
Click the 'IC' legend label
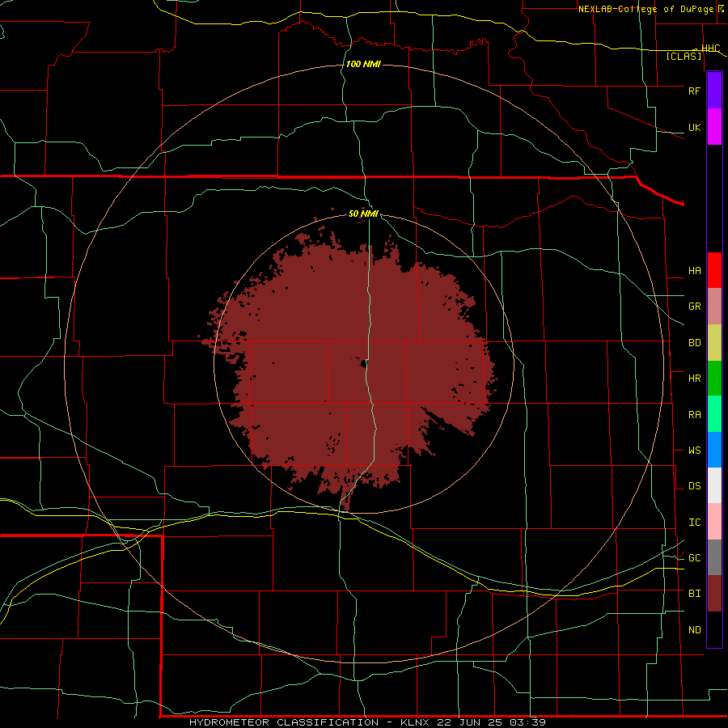click(694, 523)
